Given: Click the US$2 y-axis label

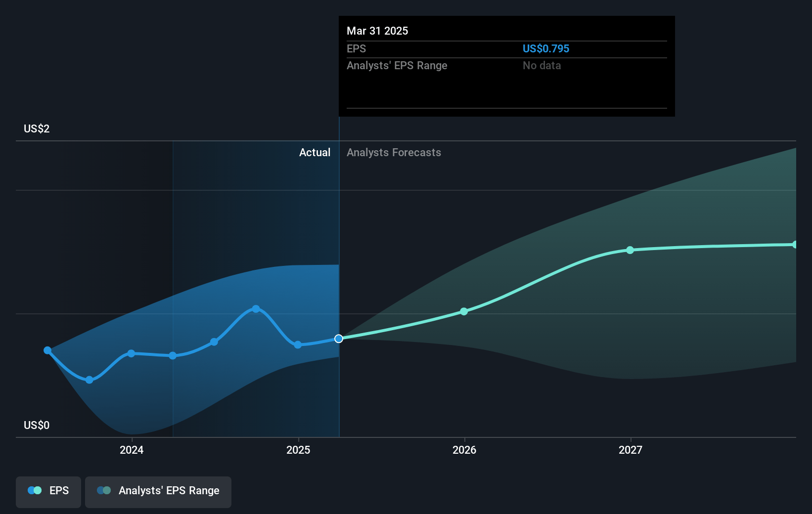Looking at the screenshot, I should [x=37, y=128].
